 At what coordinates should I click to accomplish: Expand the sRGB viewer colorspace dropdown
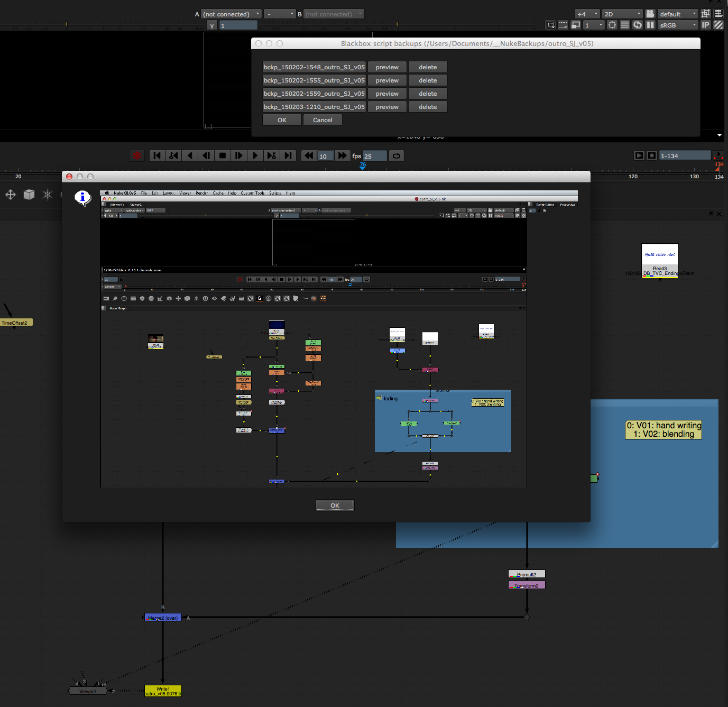678,25
